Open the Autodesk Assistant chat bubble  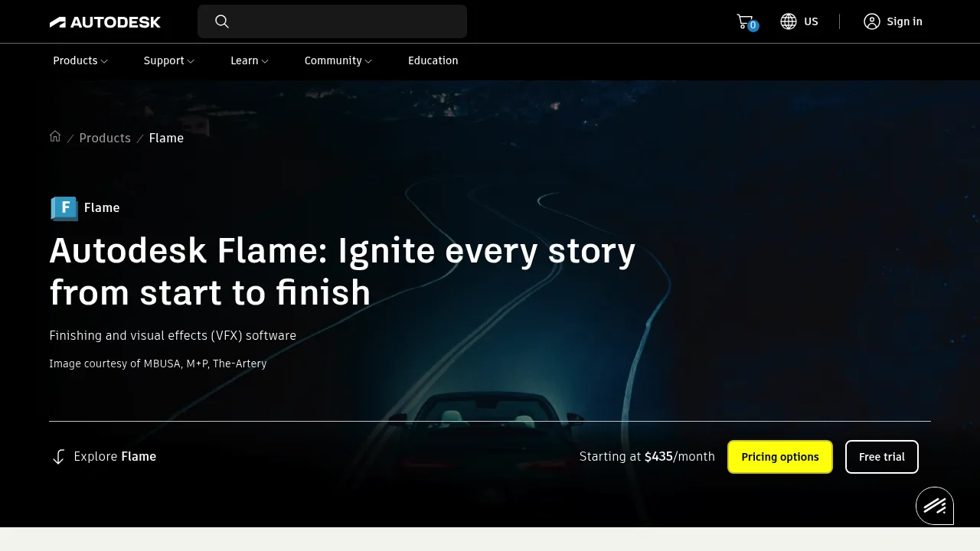pos(935,506)
